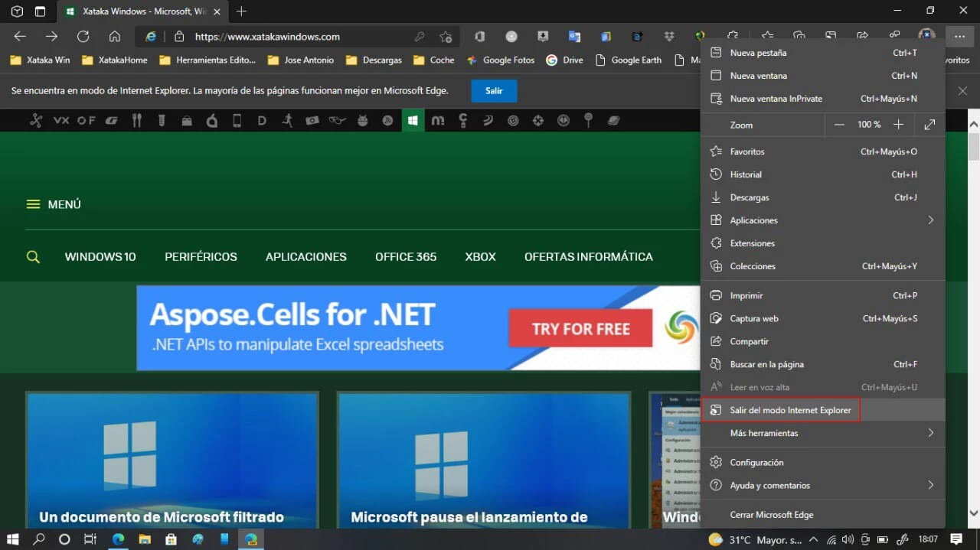Click the browser refresh icon
980x550 pixels.
tap(83, 36)
